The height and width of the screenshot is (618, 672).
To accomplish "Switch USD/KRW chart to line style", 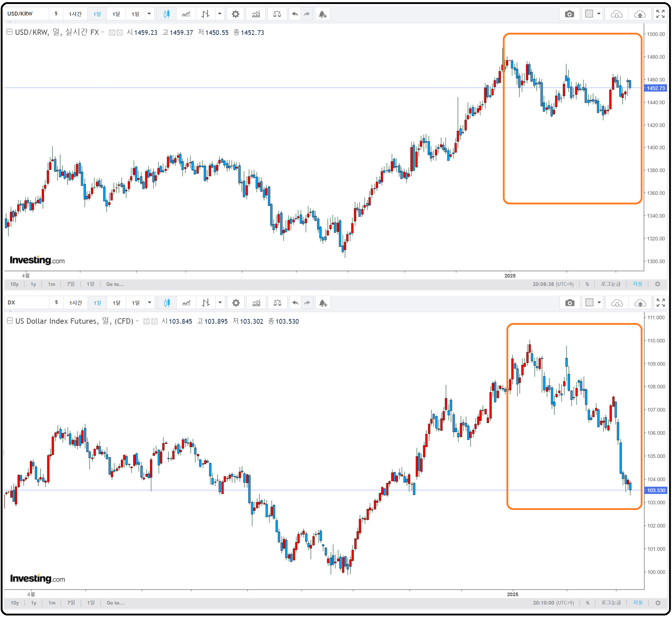I will [x=186, y=14].
